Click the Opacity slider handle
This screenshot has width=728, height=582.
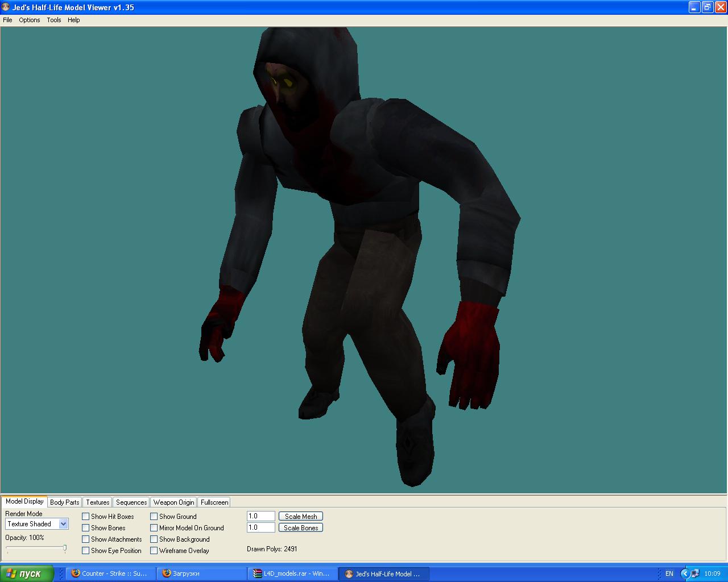click(65, 548)
